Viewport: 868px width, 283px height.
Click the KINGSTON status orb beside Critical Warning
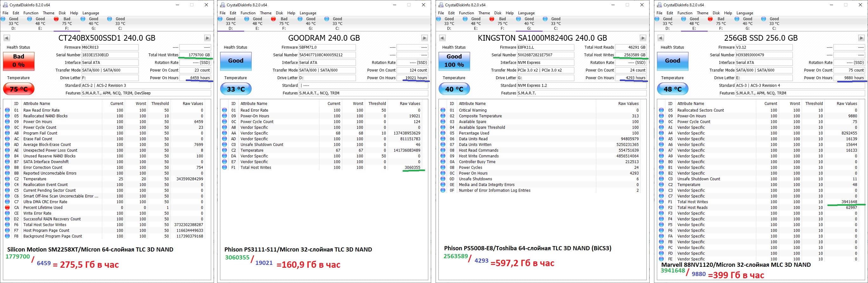[443, 110]
